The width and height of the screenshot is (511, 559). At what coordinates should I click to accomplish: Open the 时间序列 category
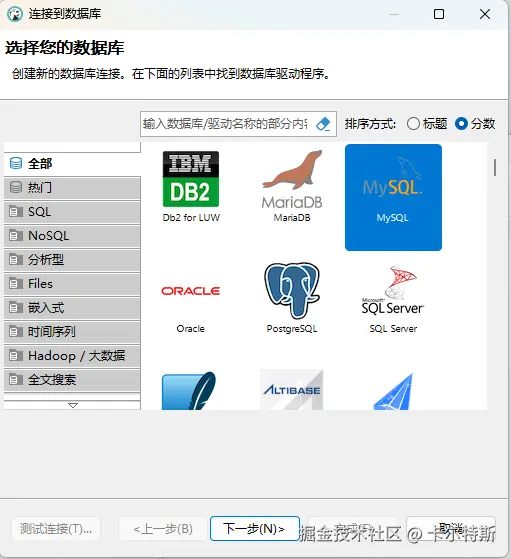pos(72,332)
